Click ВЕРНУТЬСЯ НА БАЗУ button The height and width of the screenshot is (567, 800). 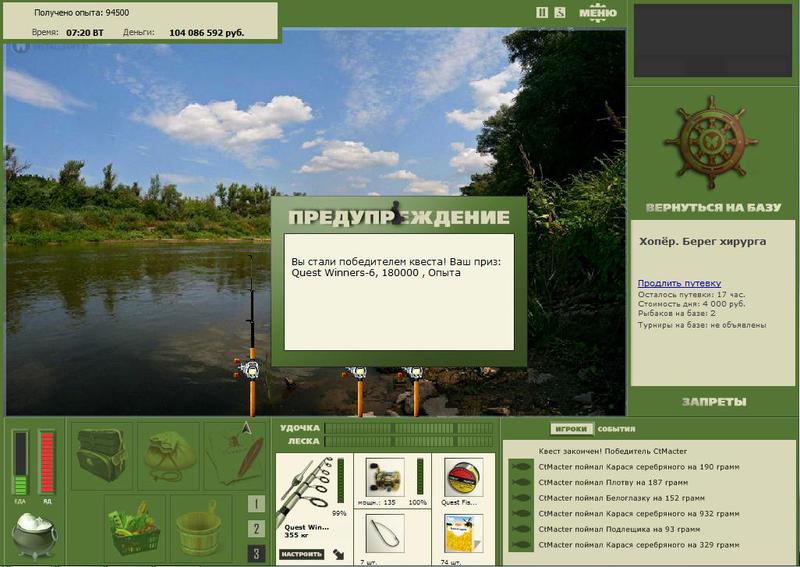(x=713, y=208)
